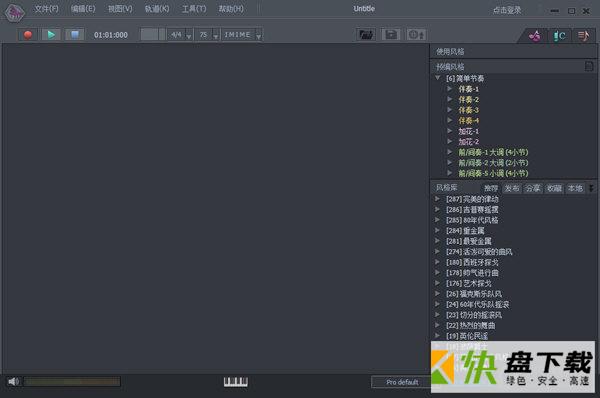Click the 01:01:000 time position display
Screen dimensions: 600x398
111,35
